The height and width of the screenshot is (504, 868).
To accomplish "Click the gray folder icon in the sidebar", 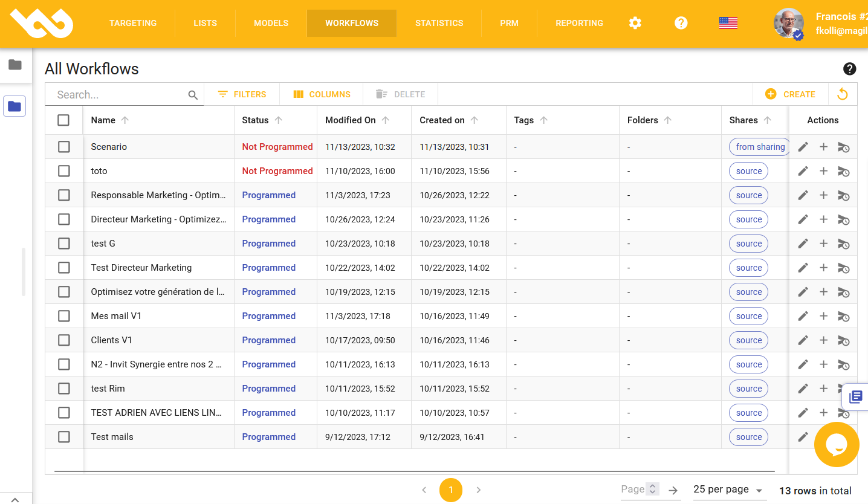I will click(15, 65).
